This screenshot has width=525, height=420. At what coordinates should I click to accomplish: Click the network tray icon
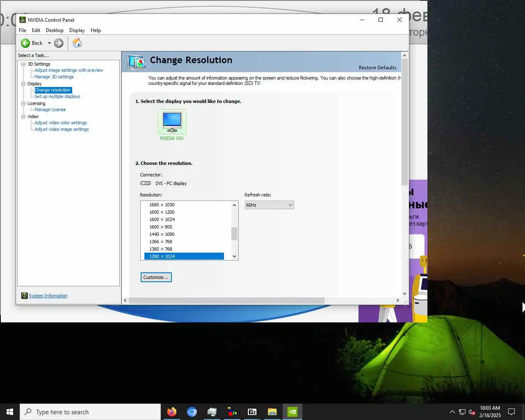coord(462,412)
